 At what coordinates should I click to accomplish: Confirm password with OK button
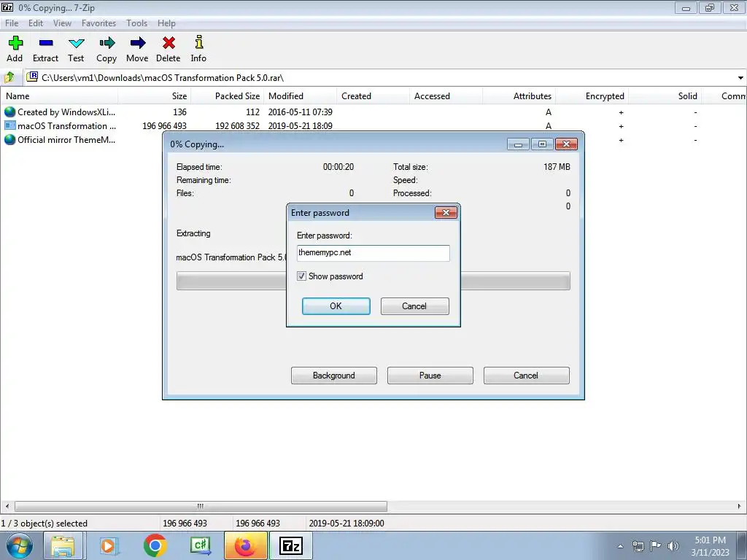click(x=336, y=306)
